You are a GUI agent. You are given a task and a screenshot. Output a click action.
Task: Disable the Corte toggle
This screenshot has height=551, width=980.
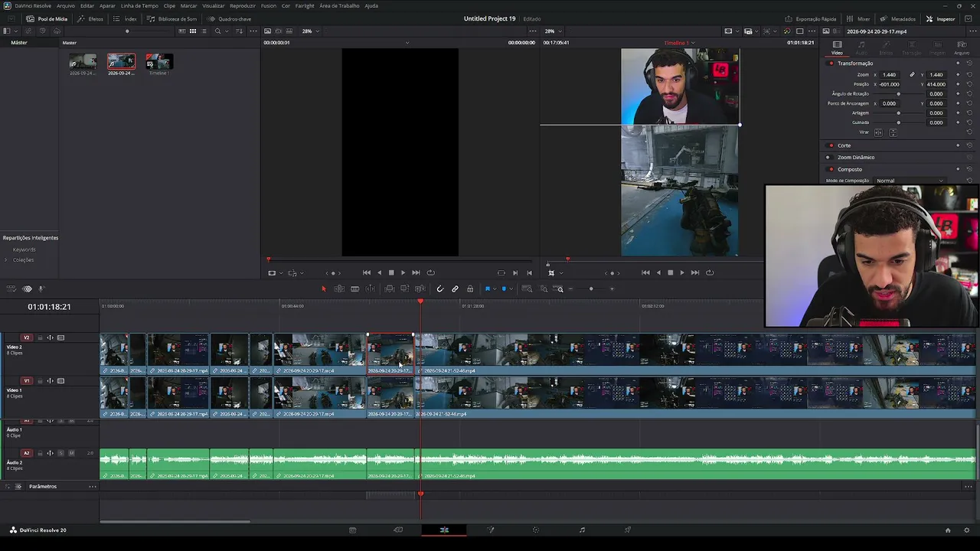point(831,145)
